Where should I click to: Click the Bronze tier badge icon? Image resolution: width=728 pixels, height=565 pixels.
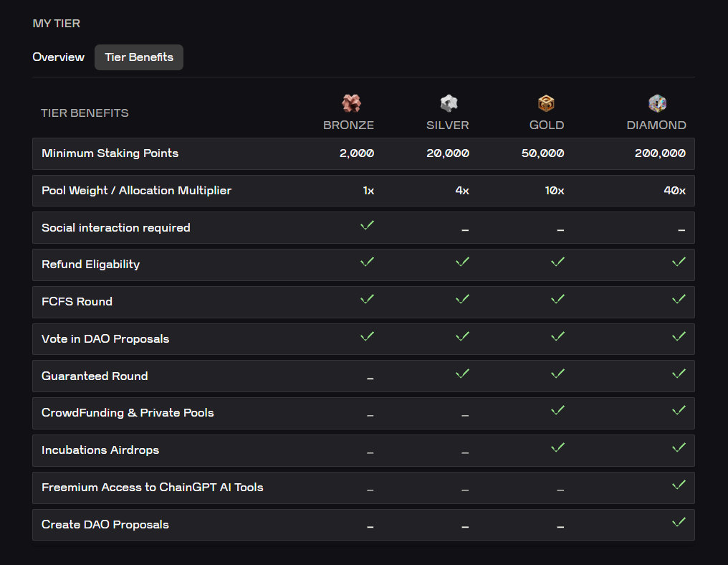(351, 103)
